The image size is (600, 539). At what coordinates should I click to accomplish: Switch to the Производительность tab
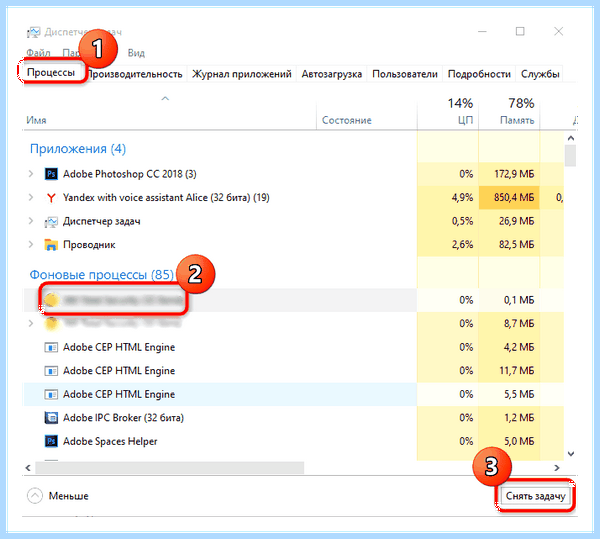coord(135,74)
